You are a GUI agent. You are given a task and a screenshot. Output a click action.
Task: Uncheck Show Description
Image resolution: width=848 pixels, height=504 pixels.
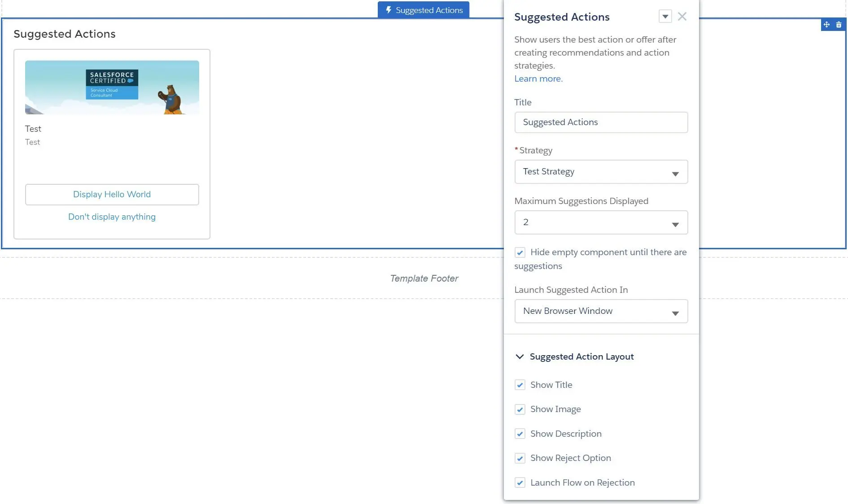coord(520,434)
